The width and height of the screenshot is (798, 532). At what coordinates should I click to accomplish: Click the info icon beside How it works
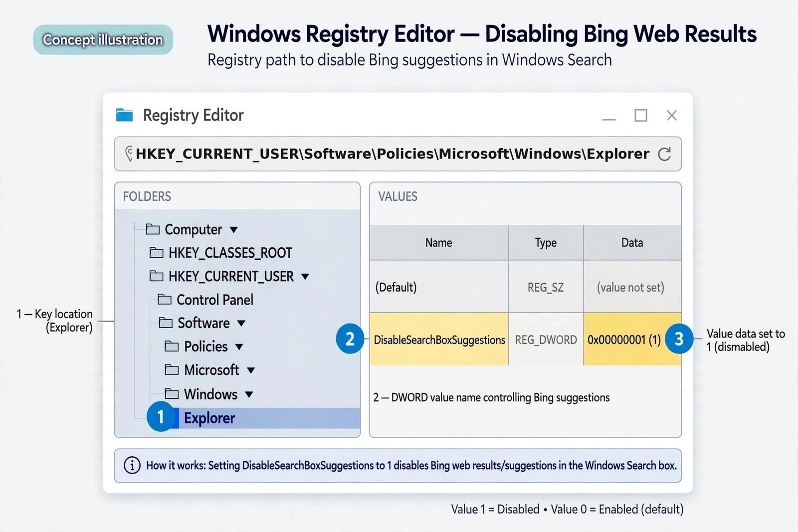tap(132, 466)
